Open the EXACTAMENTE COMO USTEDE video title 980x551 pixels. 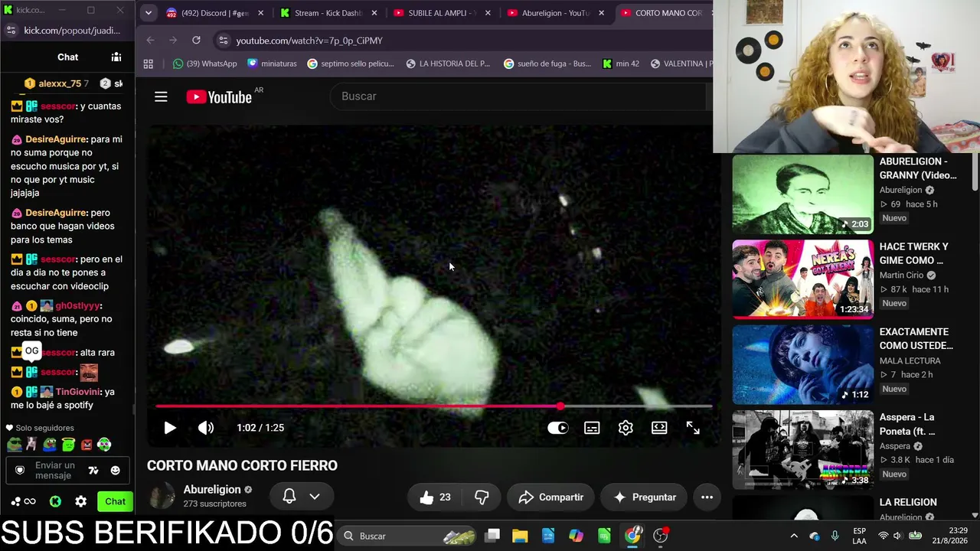click(916, 339)
